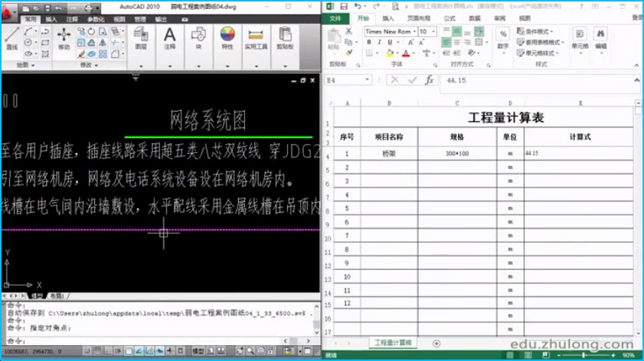Collapse the Excel ribbon with the caret
This screenshot has width=644, height=361.
pos(636,65)
